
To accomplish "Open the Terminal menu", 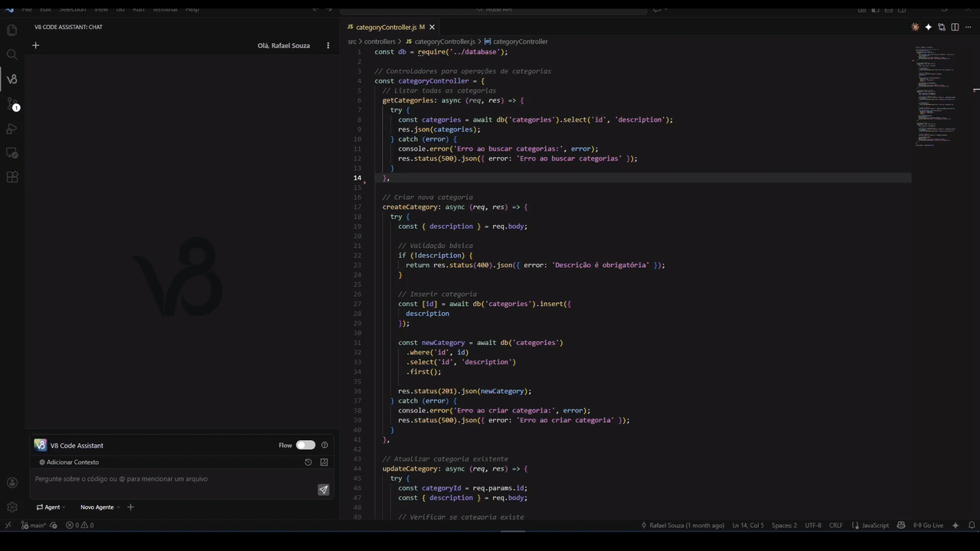I will [x=165, y=8].
